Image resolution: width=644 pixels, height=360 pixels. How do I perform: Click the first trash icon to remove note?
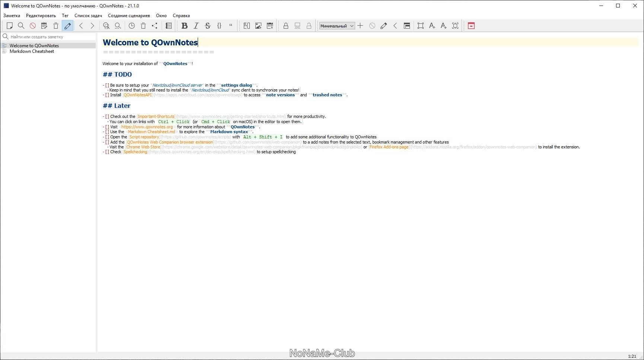tap(56, 26)
